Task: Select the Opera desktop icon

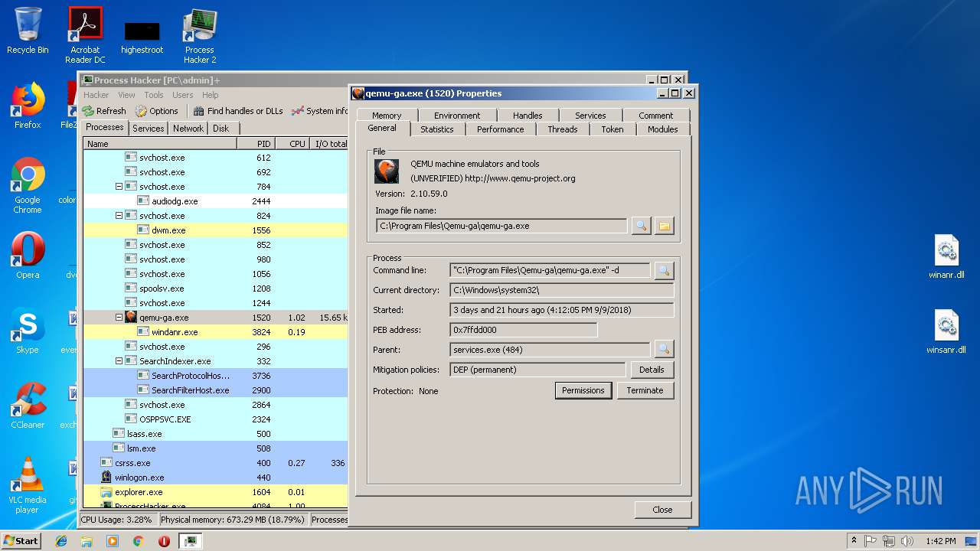Action: [x=28, y=256]
